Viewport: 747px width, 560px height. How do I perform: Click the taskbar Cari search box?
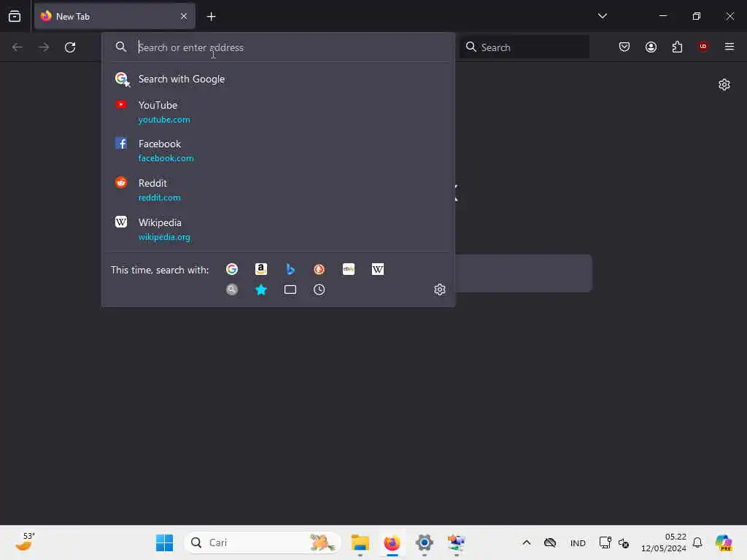click(263, 542)
